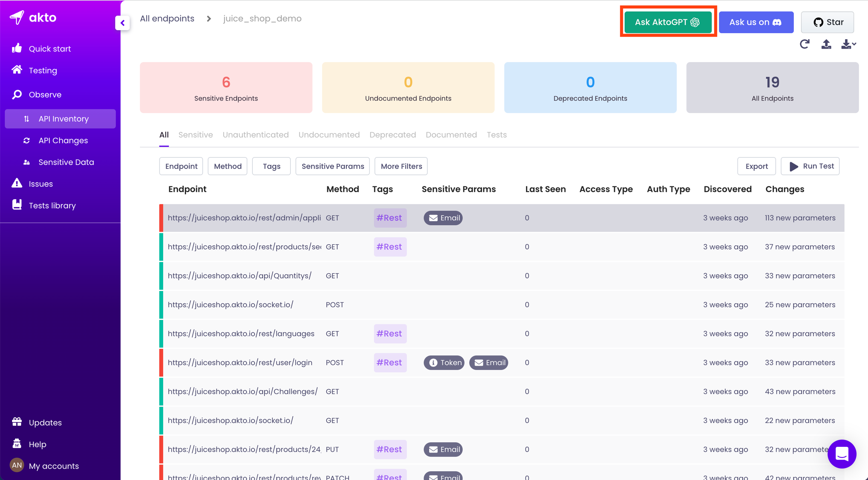Viewport: 868px width, 480px height.
Task: Click the akto logo icon
Action: pos(17,17)
